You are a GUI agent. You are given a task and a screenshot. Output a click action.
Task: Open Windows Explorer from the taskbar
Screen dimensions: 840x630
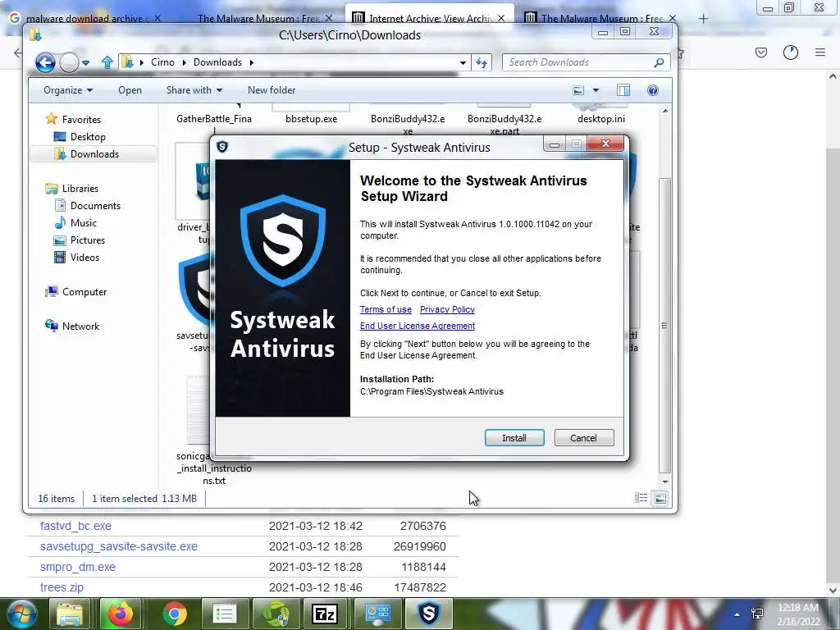[x=70, y=614]
